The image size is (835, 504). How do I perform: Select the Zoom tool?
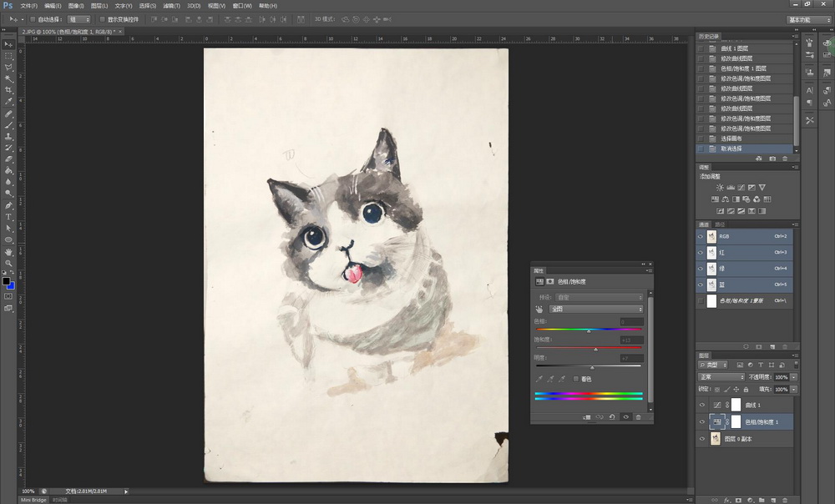click(8, 264)
